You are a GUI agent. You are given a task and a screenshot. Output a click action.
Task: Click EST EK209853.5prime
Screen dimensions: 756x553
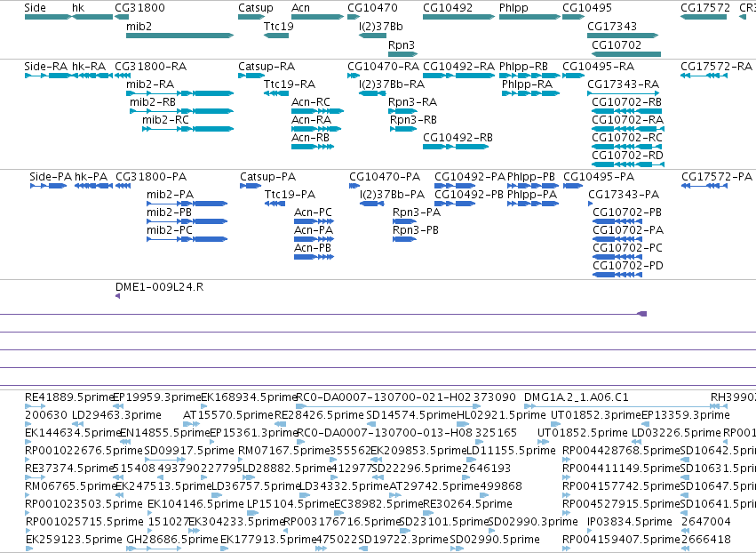(x=375, y=460)
